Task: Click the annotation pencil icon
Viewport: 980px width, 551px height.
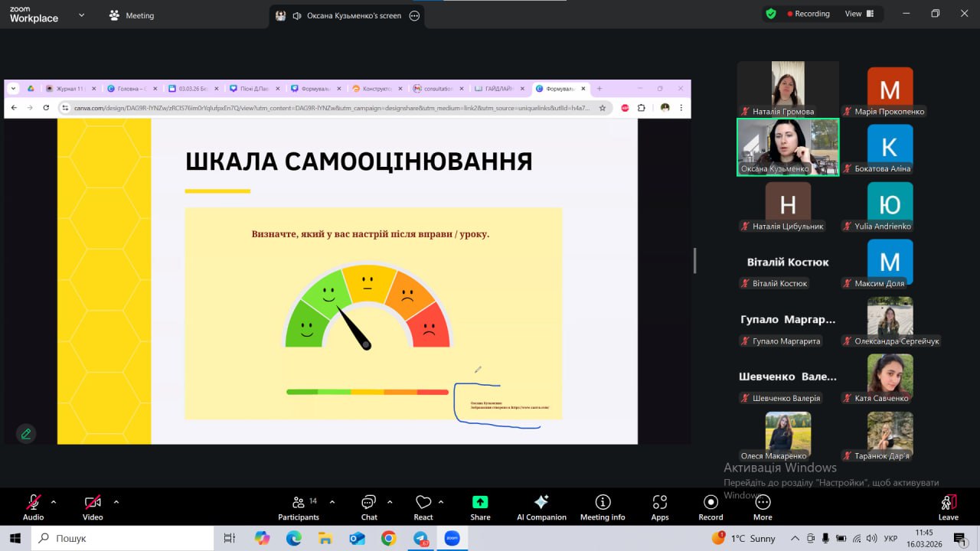Action: (x=26, y=434)
